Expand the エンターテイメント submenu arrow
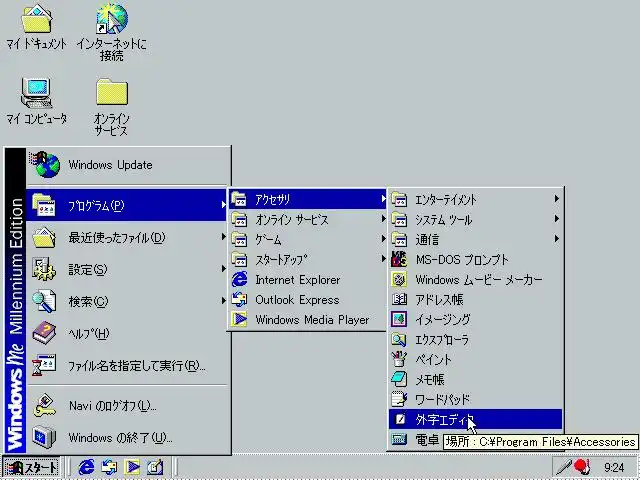This screenshot has width=640, height=480. click(x=556, y=199)
